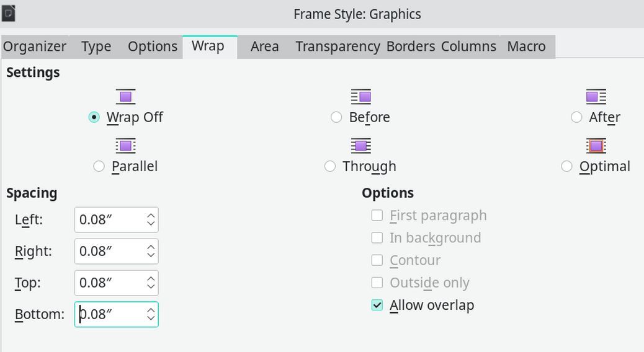The height and width of the screenshot is (352, 644).
Task: Increase the Left spacing with up arrow
Action: [151, 216]
